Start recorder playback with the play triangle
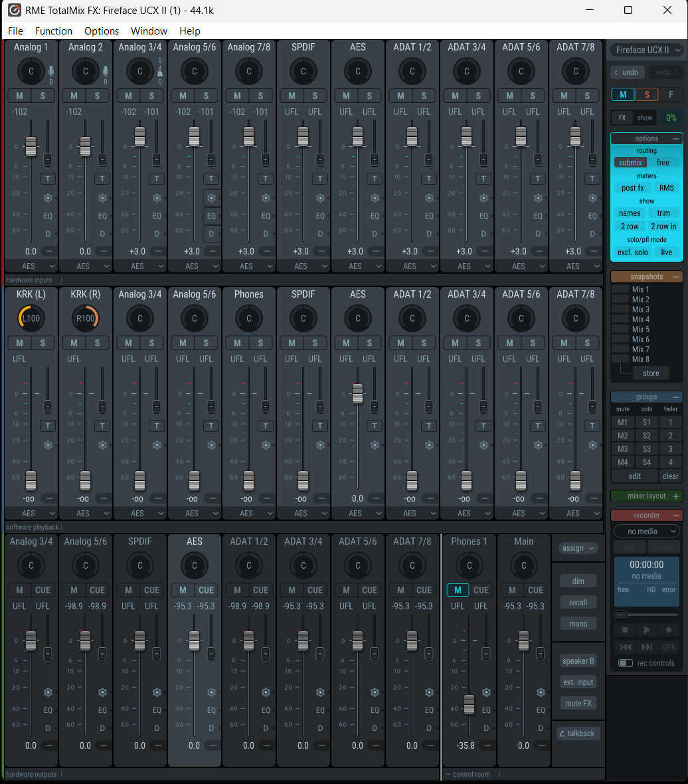The image size is (688, 784). click(647, 629)
